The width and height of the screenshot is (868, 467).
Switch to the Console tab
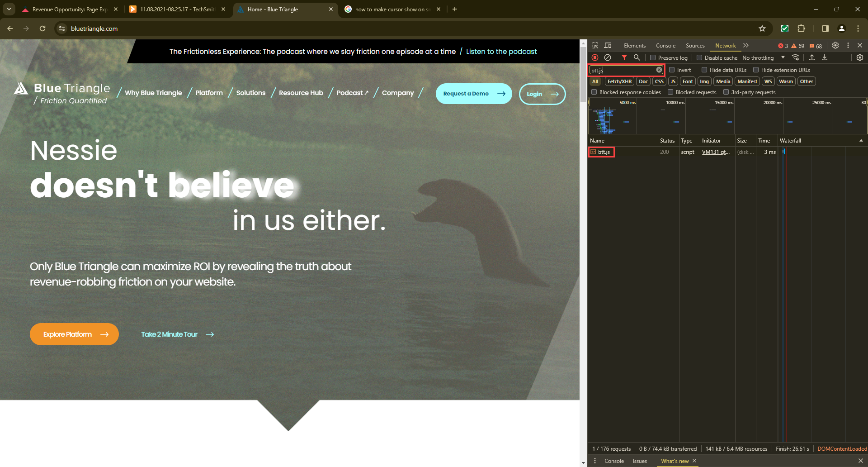665,46
